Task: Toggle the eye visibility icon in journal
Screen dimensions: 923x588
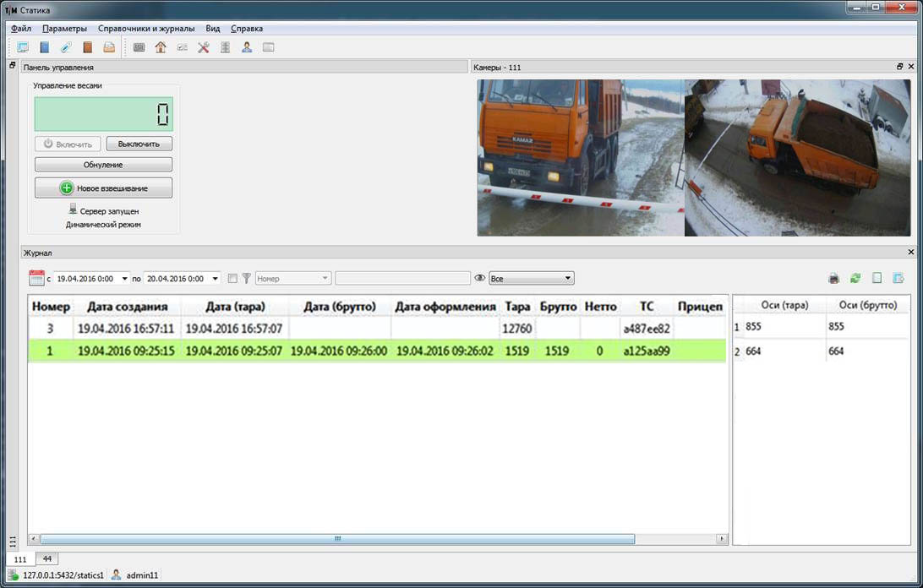Action: [479, 278]
